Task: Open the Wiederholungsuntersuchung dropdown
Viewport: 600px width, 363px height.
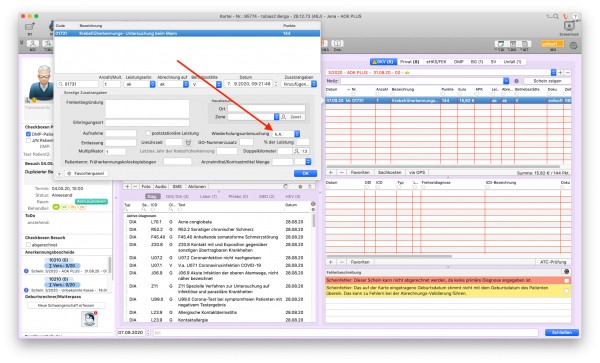Action: point(287,134)
